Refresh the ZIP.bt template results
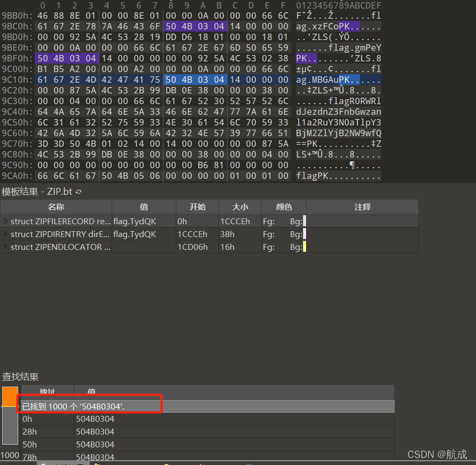This screenshot has width=476, height=465. pyautogui.click(x=79, y=192)
